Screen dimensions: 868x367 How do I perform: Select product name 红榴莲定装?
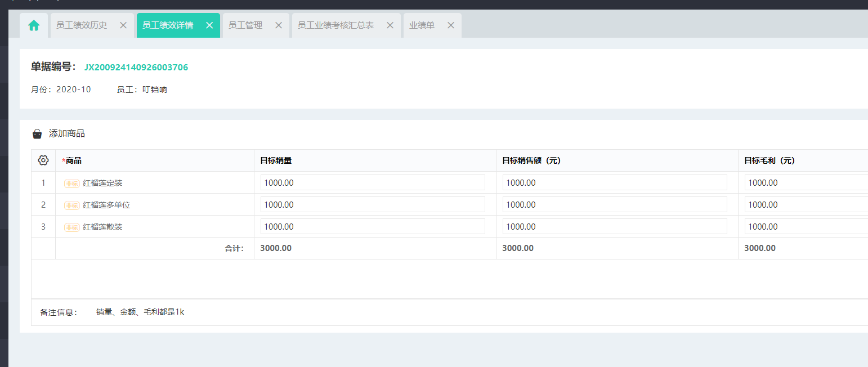pyautogui.click(x=102, y=183)
